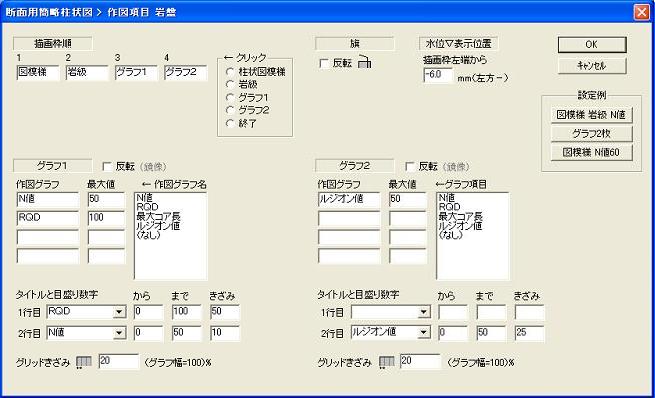655x398 pixels.
Task: Select N値 in Graph 1 作図グラフ名 list
Action: (x=145, y=198)
